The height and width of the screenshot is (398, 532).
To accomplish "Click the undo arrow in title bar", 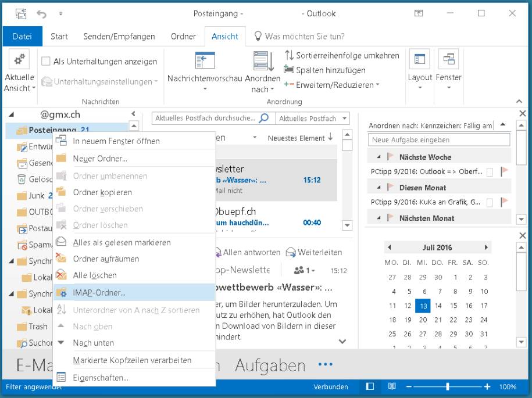I will click(41, 14).
